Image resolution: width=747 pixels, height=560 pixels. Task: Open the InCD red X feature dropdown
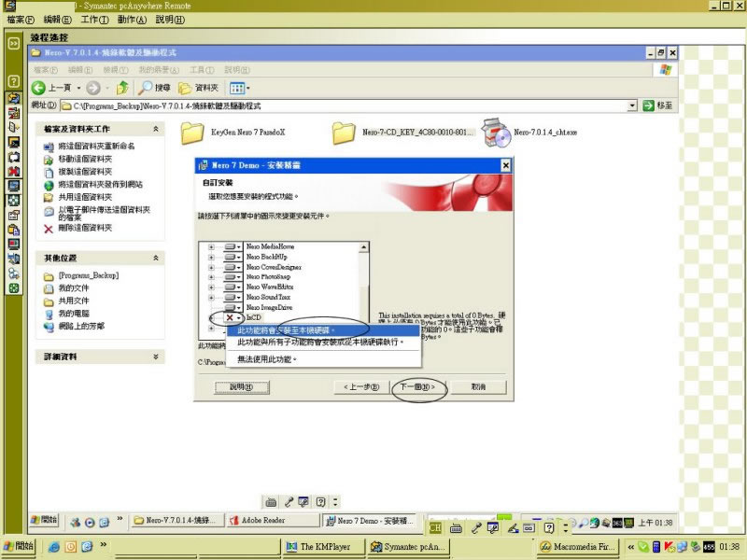[233, 317]
